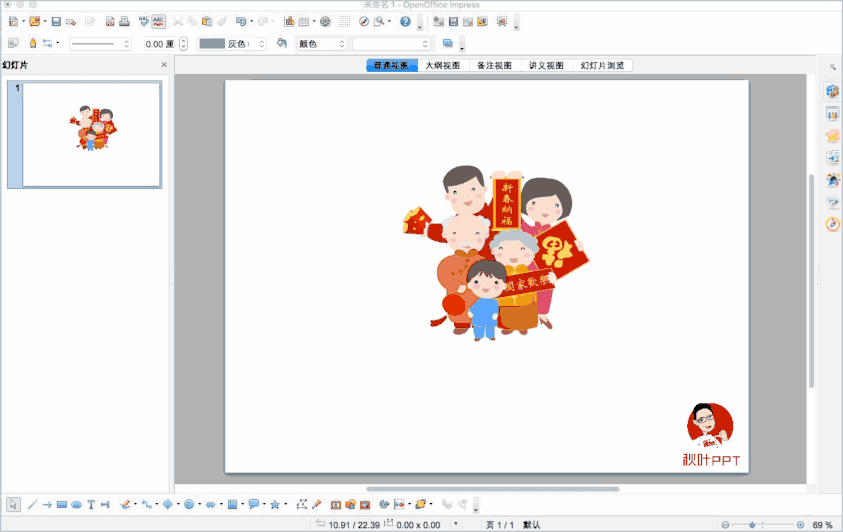The height and width of the screenshot is (532, 843).
Task: Select the Rectangle drawing tool
Action: [x=62, y=505]
